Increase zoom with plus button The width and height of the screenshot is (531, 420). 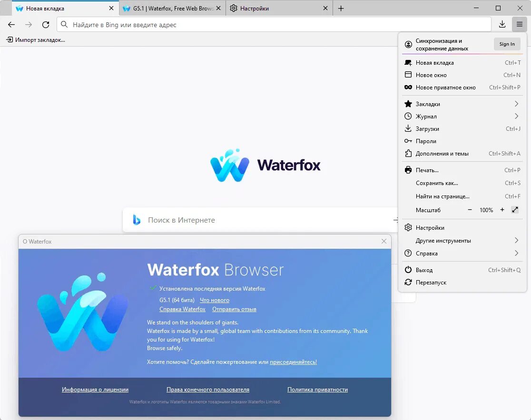click(x=502, y=210)
